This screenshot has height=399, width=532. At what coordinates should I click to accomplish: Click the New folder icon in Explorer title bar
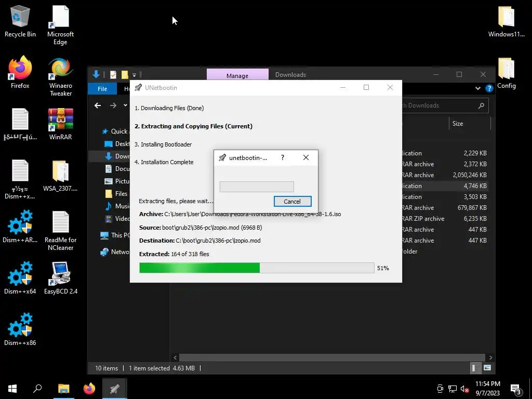point(125,74)
